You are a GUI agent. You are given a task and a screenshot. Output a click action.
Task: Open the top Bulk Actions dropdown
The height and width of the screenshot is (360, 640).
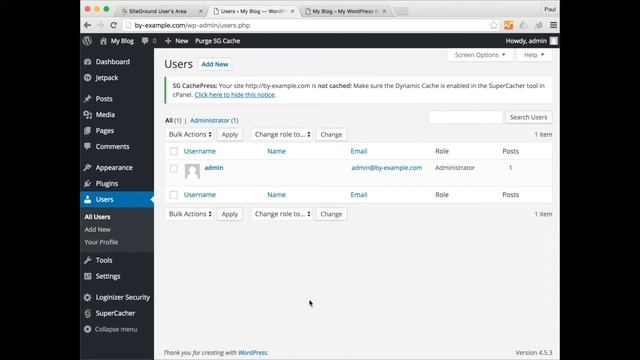[190, 134]
